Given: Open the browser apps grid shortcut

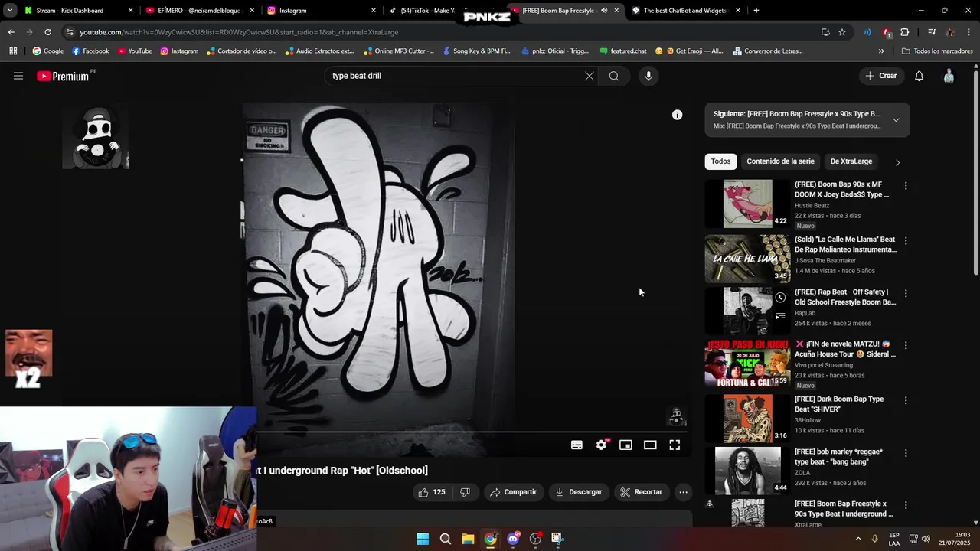Looking at the screenshot, I should [13, 51].
